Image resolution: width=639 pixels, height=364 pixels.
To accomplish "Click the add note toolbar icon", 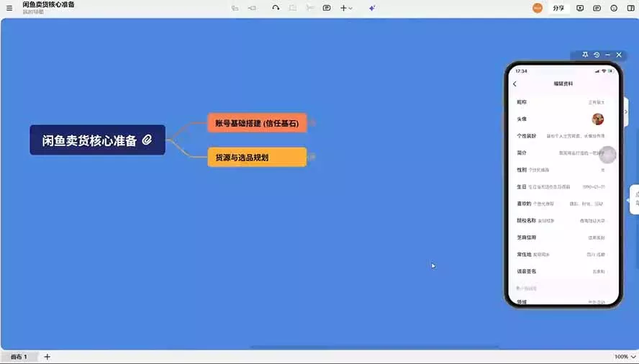I will 327,8.
